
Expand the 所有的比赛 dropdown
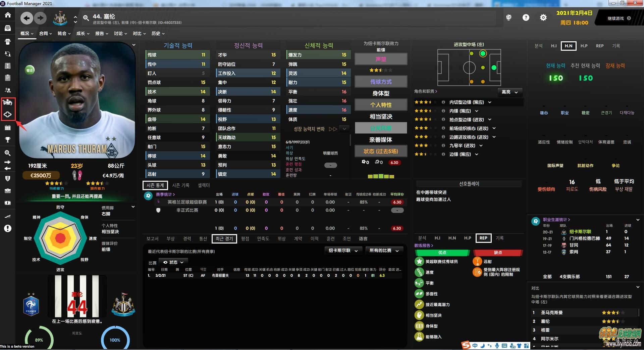coord(384,251)
